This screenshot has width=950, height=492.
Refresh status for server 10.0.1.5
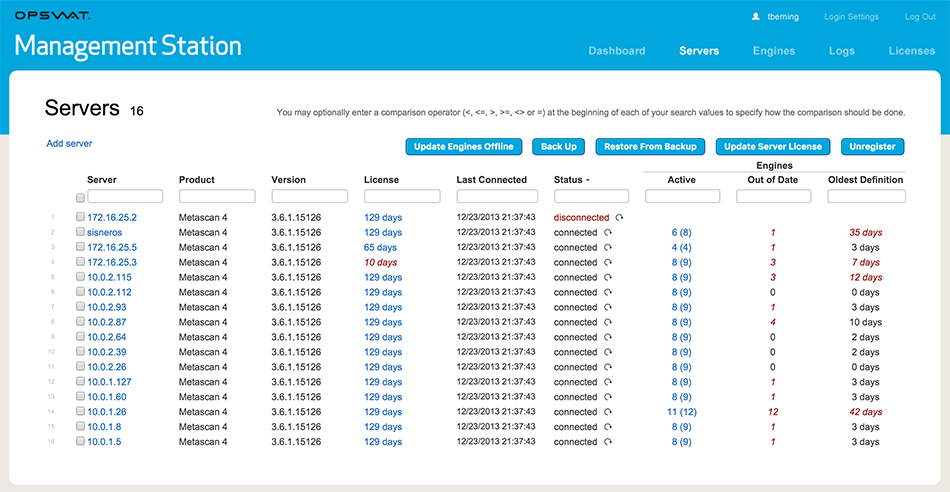tap(608, 442)
